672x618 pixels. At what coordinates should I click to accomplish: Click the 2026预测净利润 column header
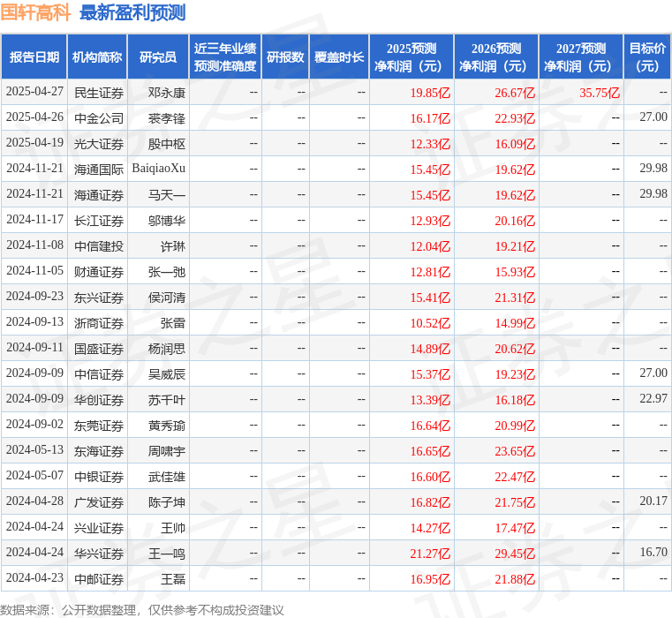(496, 57)
